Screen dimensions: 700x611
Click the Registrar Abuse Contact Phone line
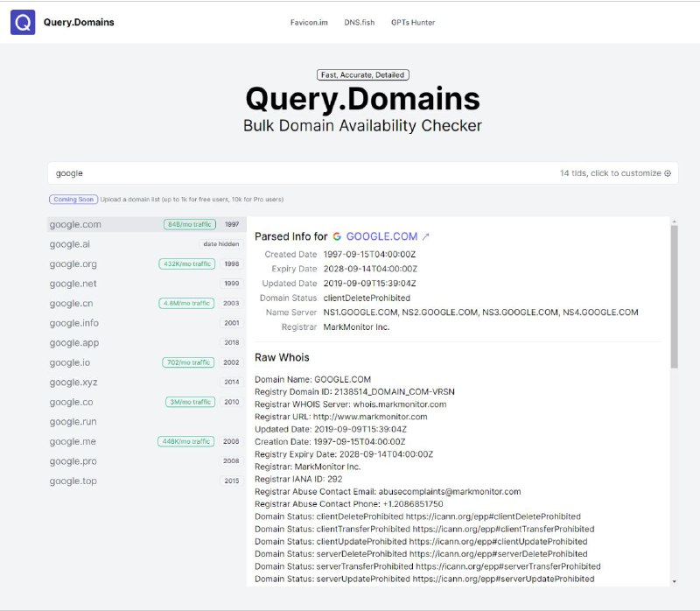[x=348, y=504]
